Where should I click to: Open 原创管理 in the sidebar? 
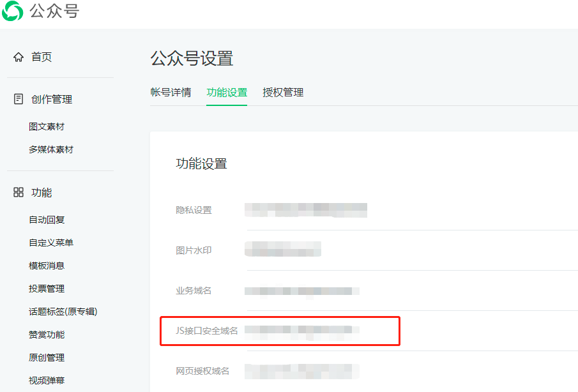point(47,358)
